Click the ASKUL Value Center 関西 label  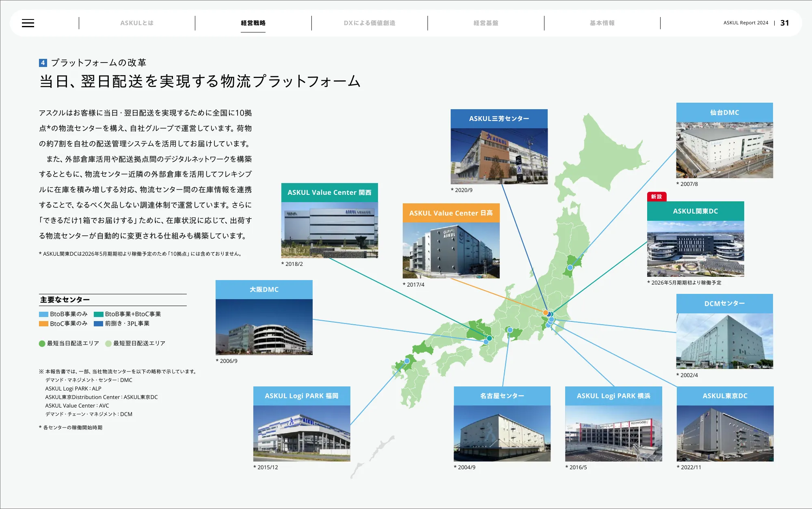(x=329, y=192)
